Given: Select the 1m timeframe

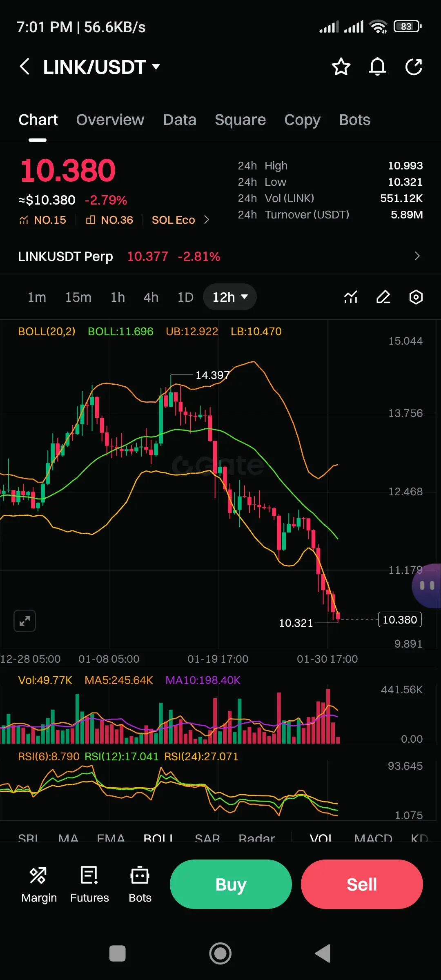Looking at the screenshot, I should pyautogui.click(x=37, y=297).
